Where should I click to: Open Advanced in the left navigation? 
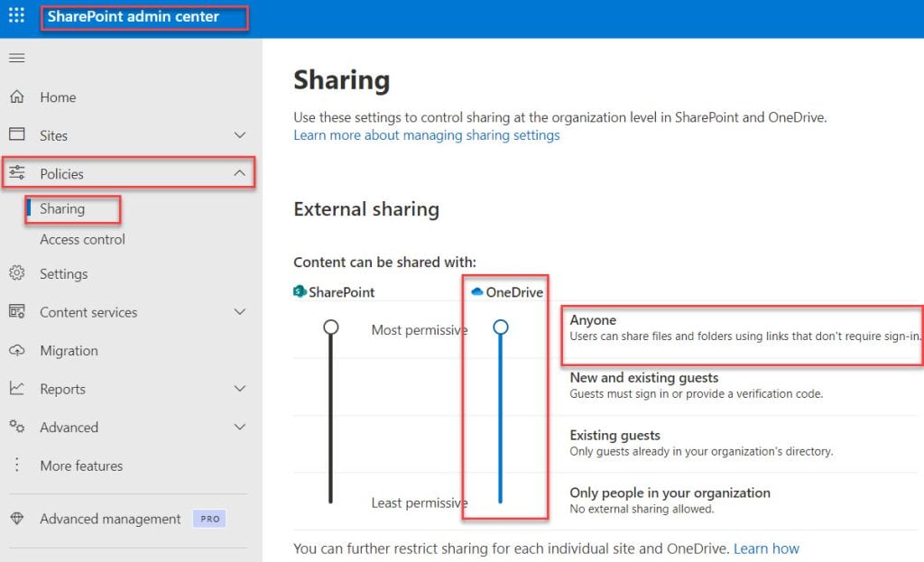[69, 427]
